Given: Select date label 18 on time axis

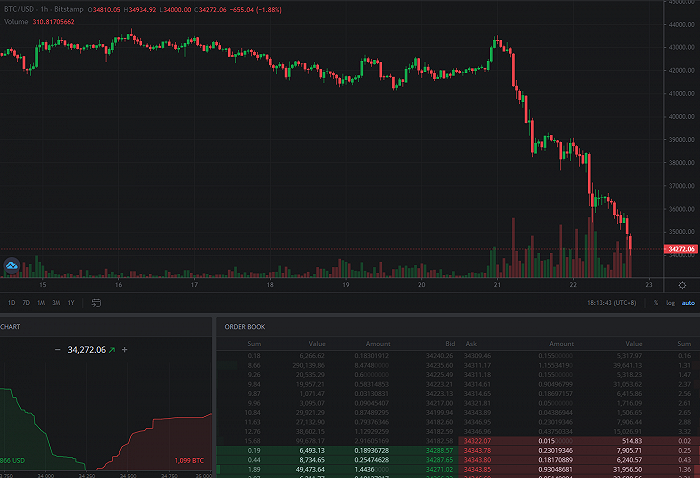Looking at the screenshot, I should point(270,285).
